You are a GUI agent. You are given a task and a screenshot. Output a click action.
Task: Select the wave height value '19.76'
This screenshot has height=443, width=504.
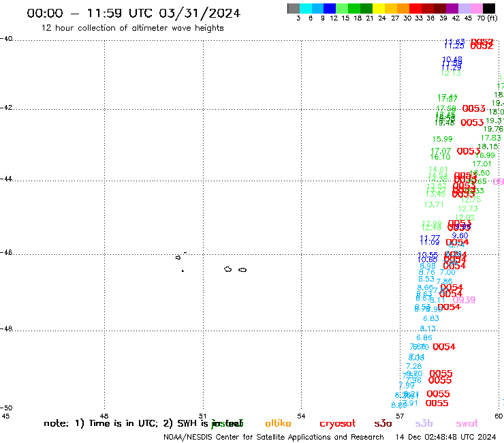[493, 129]
